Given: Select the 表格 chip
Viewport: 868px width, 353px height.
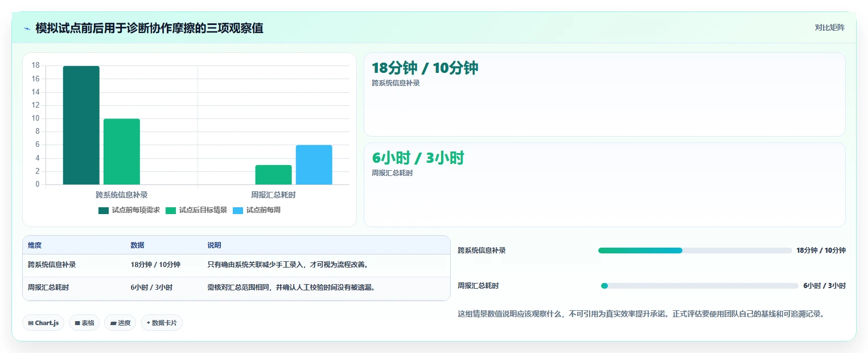Looking at the screenshot, I should (84, 323).
